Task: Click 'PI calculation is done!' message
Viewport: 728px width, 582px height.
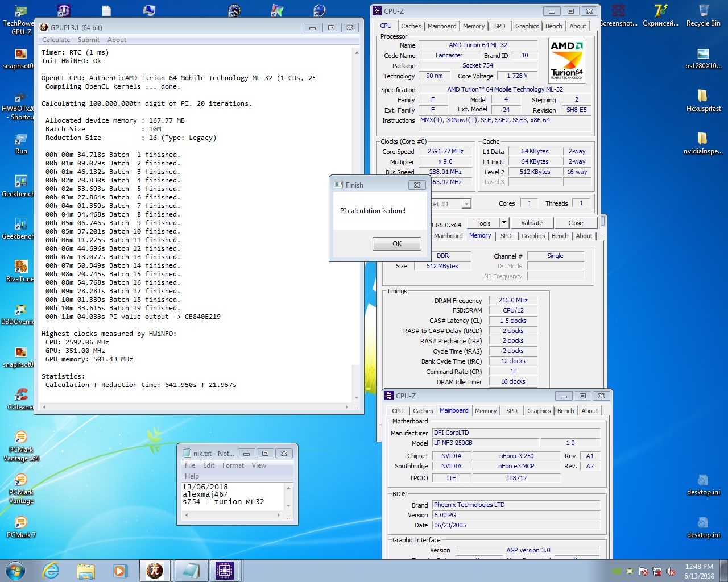Action: [x=373, y=211]
